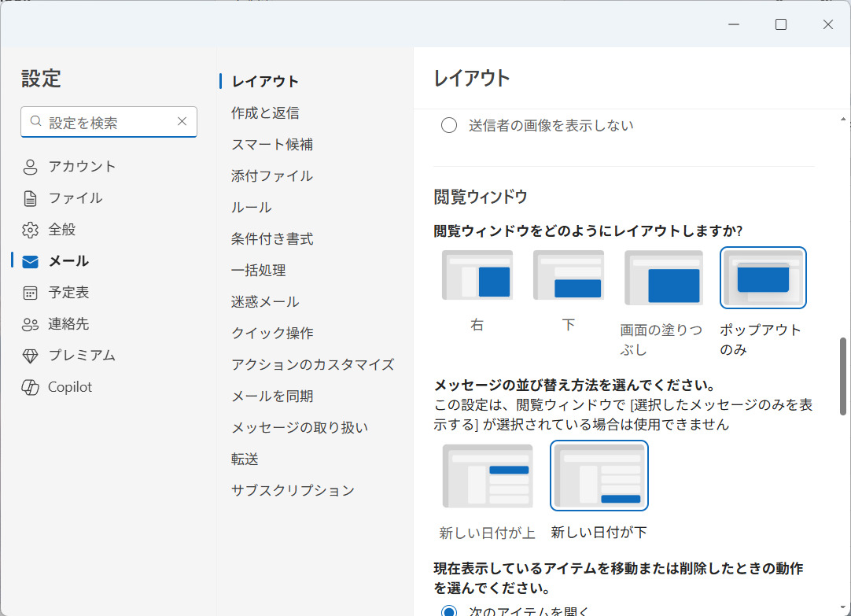
Task: Click the ファイル document icon
Action: tap(31, 198)
